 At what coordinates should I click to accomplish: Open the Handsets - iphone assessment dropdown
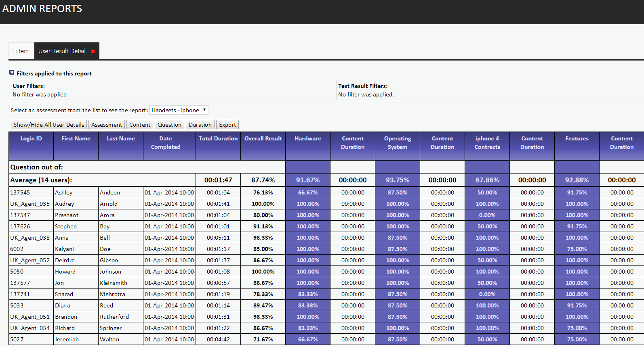[x=179, y=110]
